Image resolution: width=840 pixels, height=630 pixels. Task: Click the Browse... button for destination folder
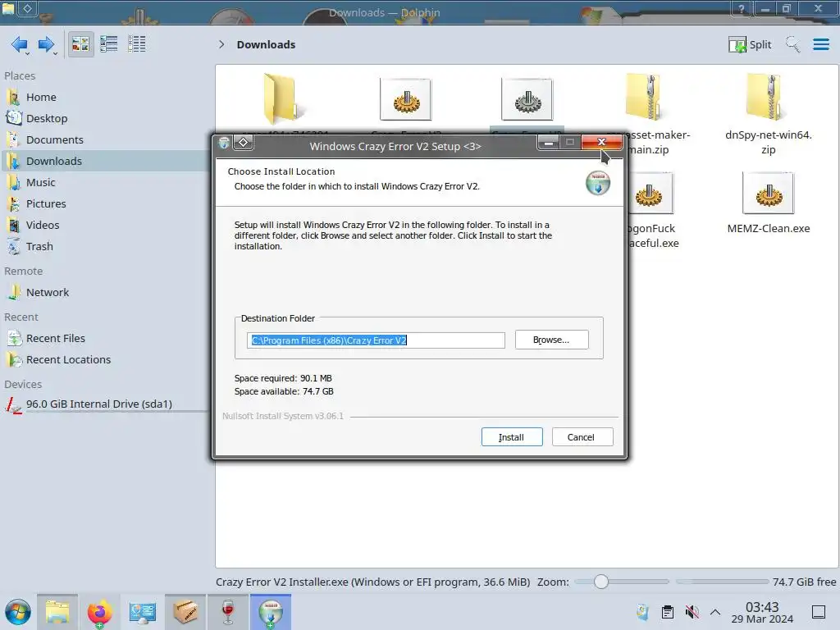(551, 340)
